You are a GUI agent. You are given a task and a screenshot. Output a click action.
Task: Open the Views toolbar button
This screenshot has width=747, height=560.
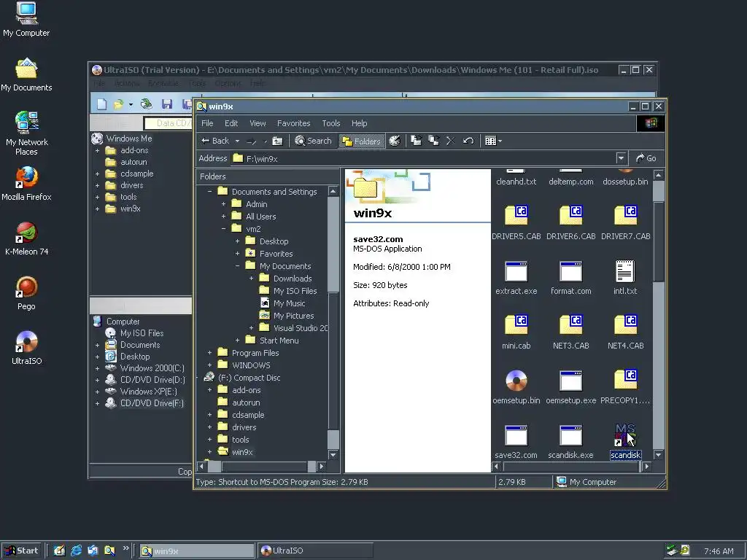point(493,141)
